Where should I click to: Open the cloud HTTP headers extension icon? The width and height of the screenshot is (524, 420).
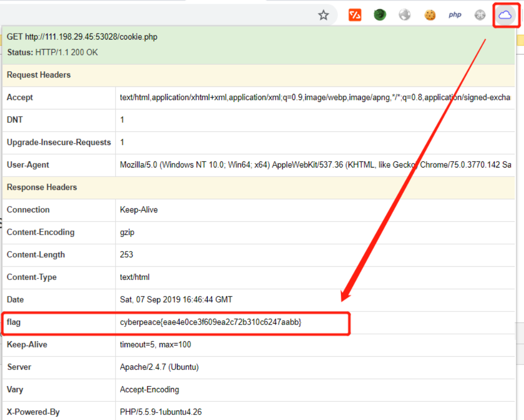(505, 14)
